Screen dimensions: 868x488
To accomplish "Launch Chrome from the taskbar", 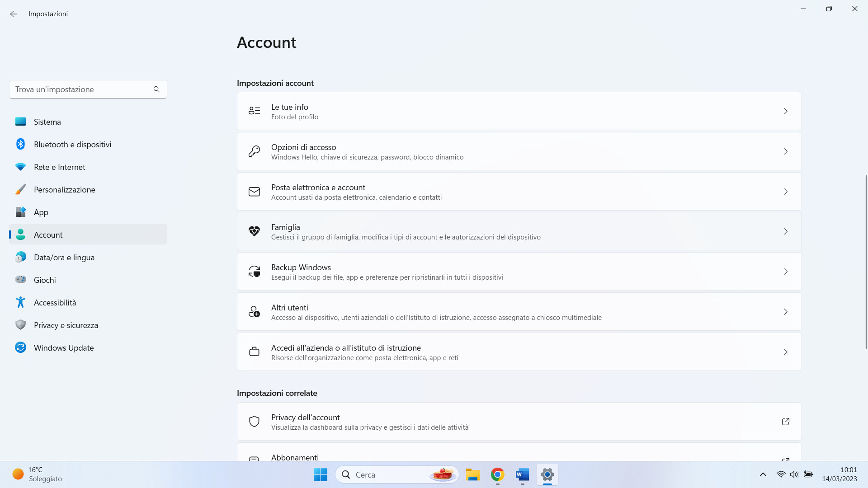I will click(497, 475).
